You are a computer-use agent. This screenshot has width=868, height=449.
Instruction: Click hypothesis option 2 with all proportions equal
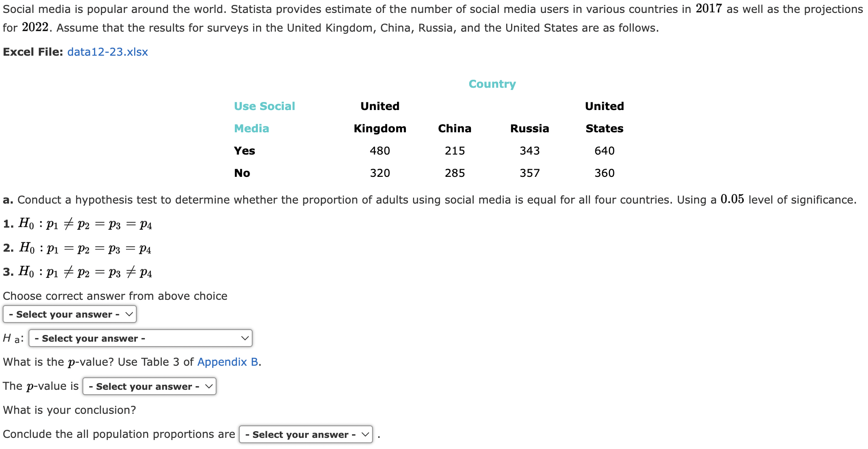pos(85,248)
